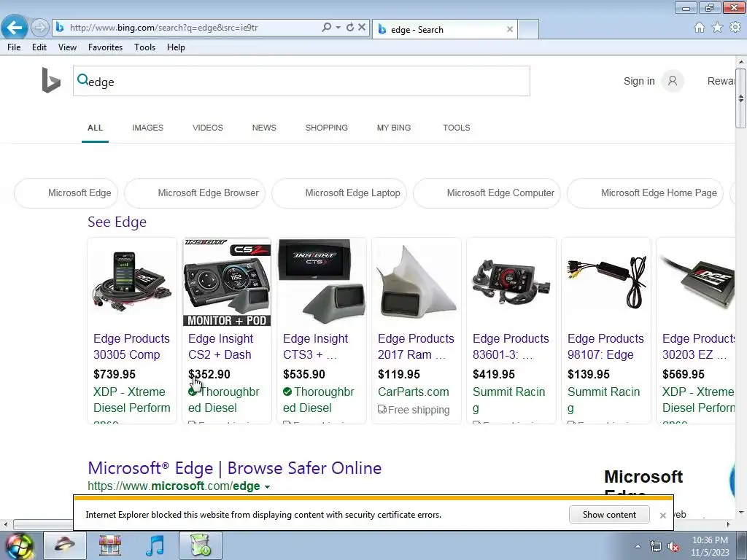Image resolution: width=747 pixels, height=560 pixels.
Task: Click the address bar search magnifier icon
Action: point(326,27)
